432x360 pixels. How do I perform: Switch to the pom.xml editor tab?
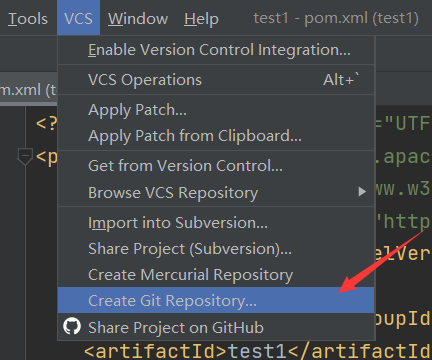click(29, 89)
